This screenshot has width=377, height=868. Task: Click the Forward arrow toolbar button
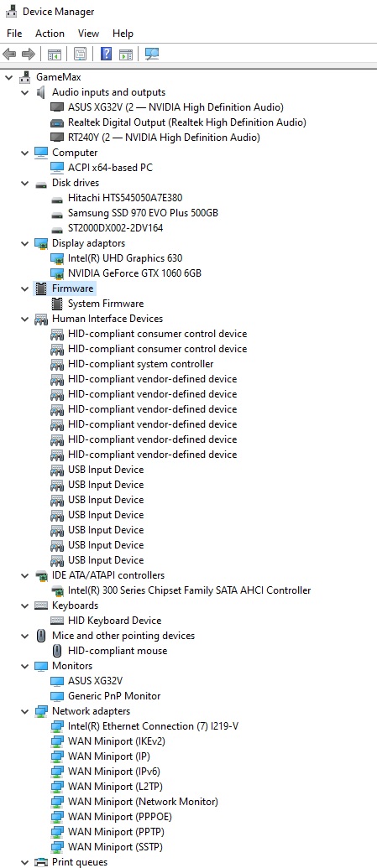pos(29,54)
